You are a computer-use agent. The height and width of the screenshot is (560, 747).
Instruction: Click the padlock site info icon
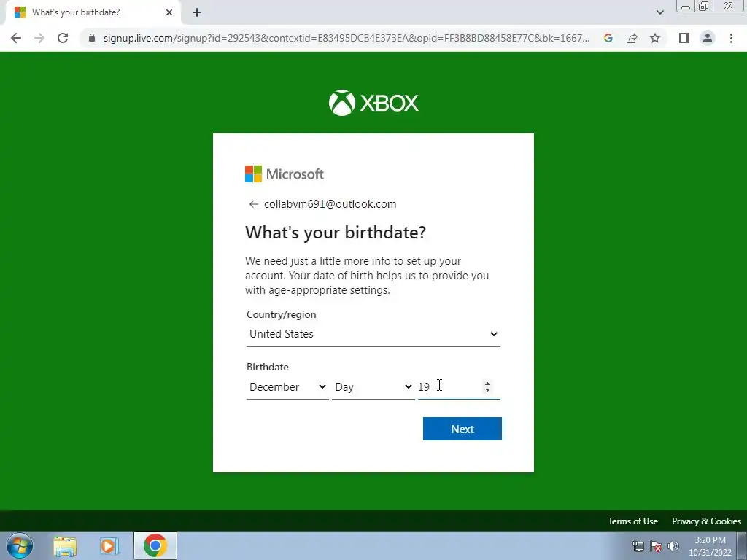[x=92, y=38]
